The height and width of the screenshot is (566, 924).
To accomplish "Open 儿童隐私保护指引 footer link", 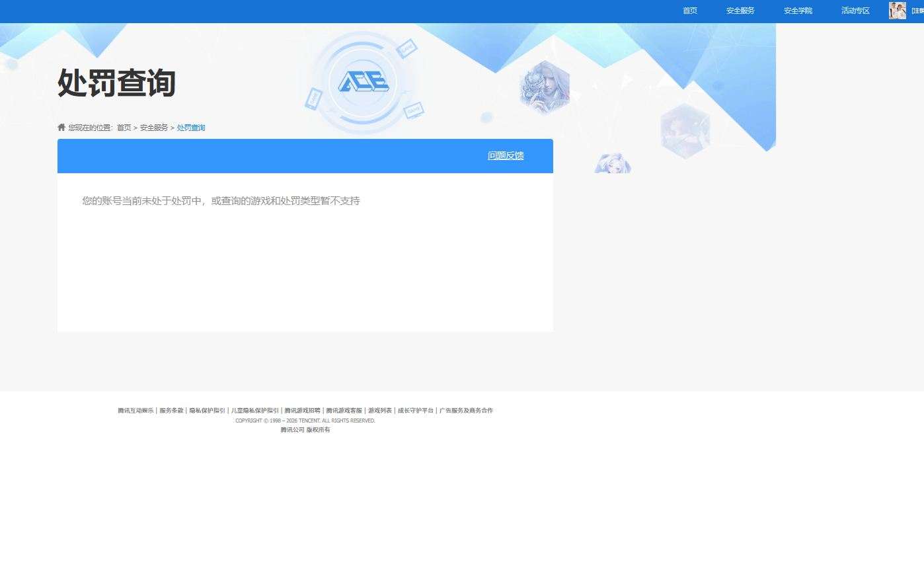I will tap(254, 411).
